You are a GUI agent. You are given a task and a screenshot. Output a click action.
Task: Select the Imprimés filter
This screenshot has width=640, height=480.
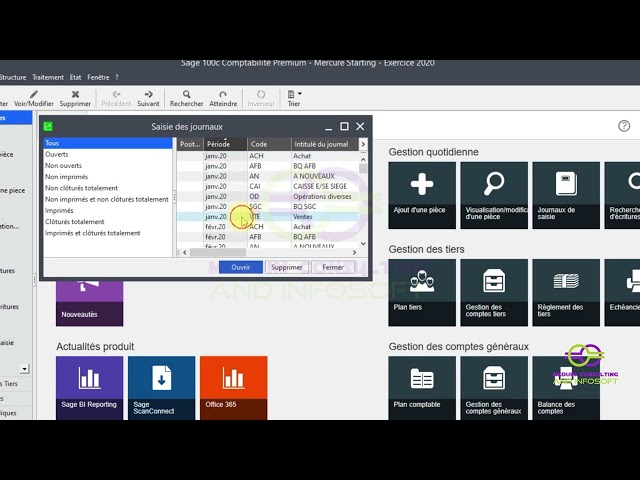(108, 210)
